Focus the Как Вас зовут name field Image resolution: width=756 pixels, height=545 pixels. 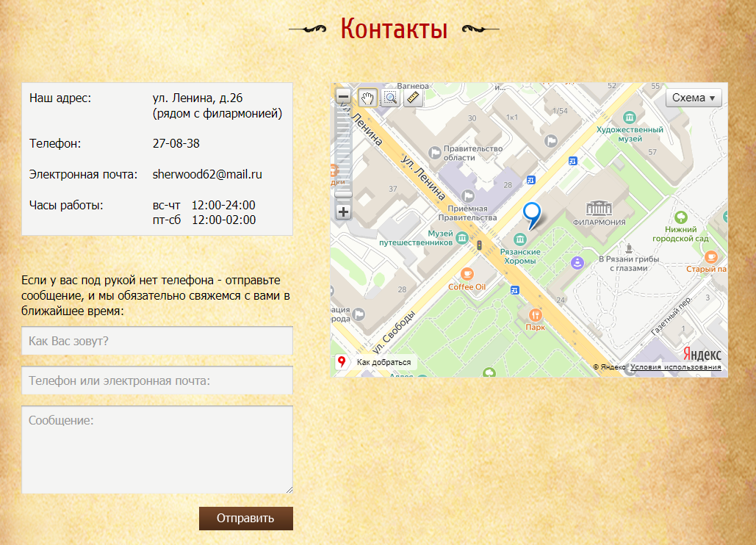click(157, 341)
